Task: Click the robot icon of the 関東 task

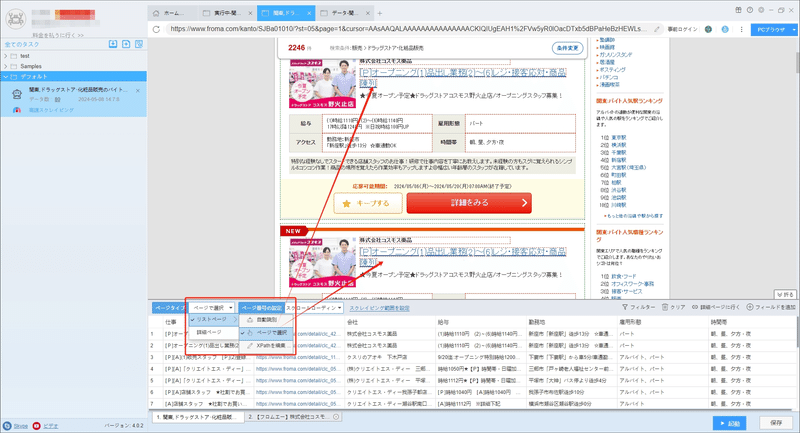Action: [x=17, y=94]
